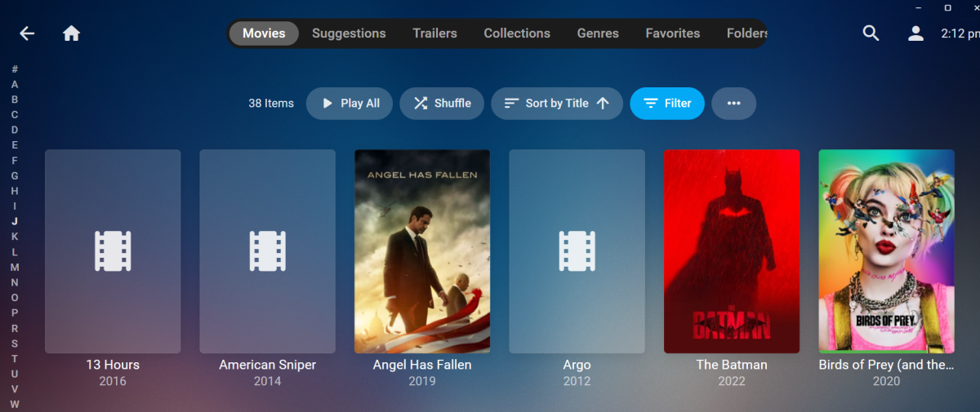
Task: Maximize the application window
Action: 947,7
